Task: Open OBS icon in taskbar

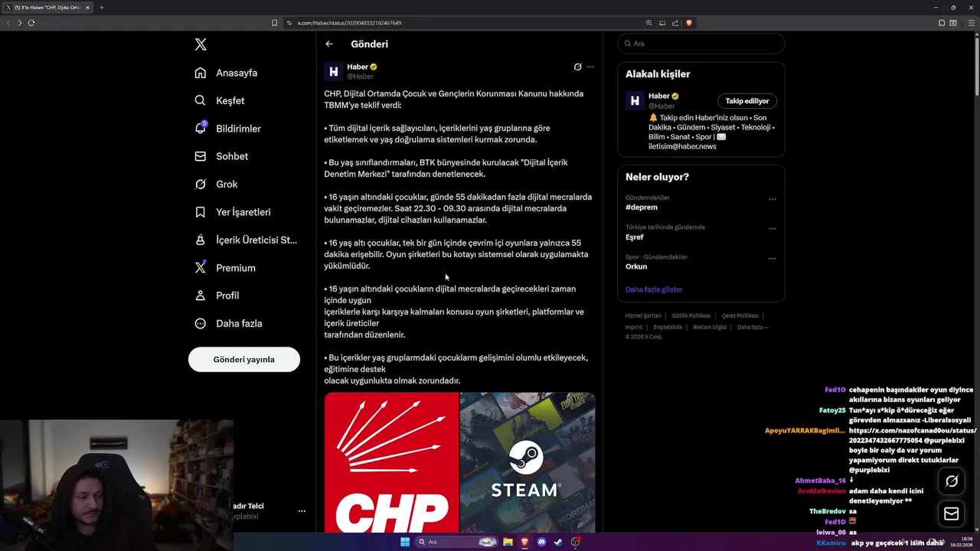Action: point(575,542)
